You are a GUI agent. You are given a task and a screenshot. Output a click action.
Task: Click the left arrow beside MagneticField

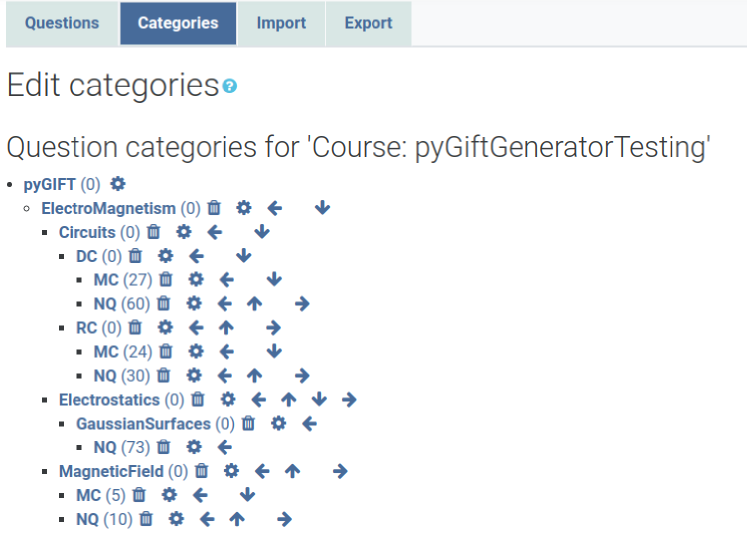262,471
